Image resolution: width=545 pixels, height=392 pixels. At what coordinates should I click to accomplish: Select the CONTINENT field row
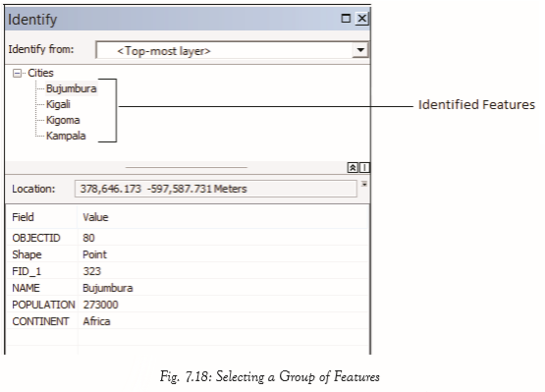(x=188, y=321)
